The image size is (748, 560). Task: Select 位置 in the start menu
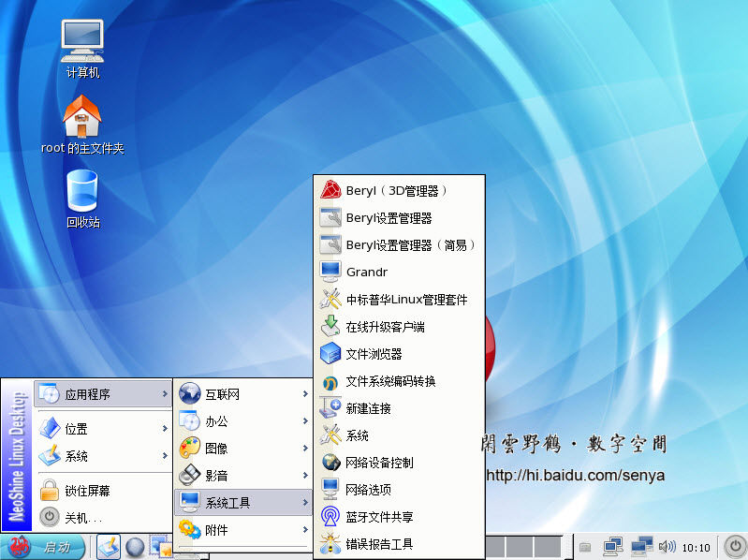[x=103, y=429]
